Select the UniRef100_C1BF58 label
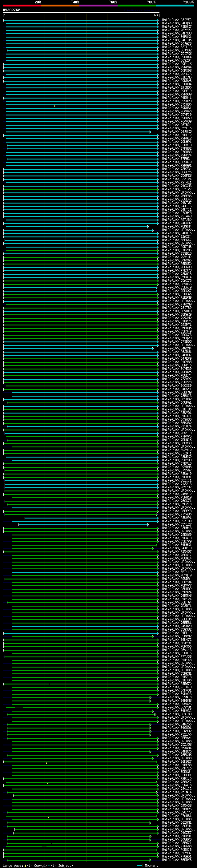Screen dimensions: 197x868 [x=177, y=765]
